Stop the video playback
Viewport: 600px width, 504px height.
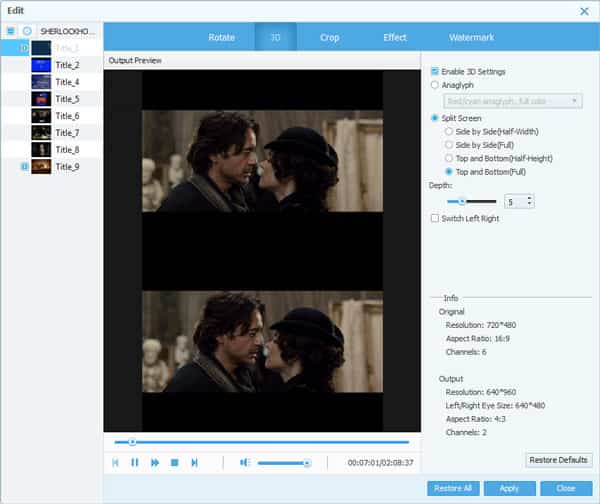pyautogui.click(x=174, y=463)
